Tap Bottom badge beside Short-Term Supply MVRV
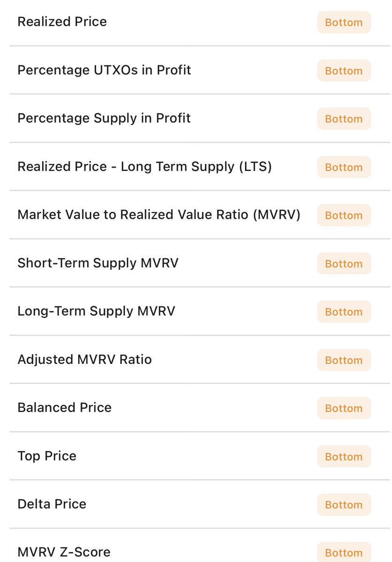The width and height of the screenshot is (392, 562). tap(344, 264)
